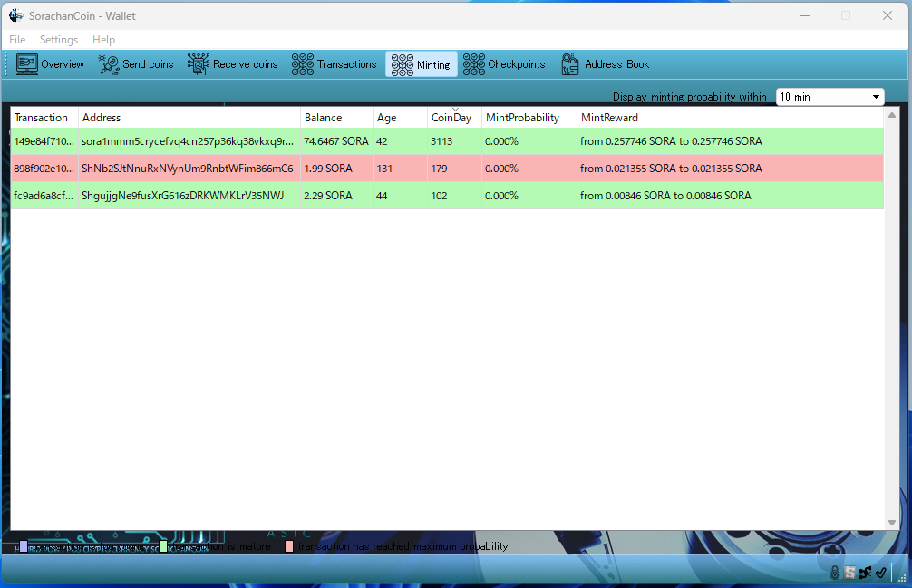Open the Help menu

103,40
